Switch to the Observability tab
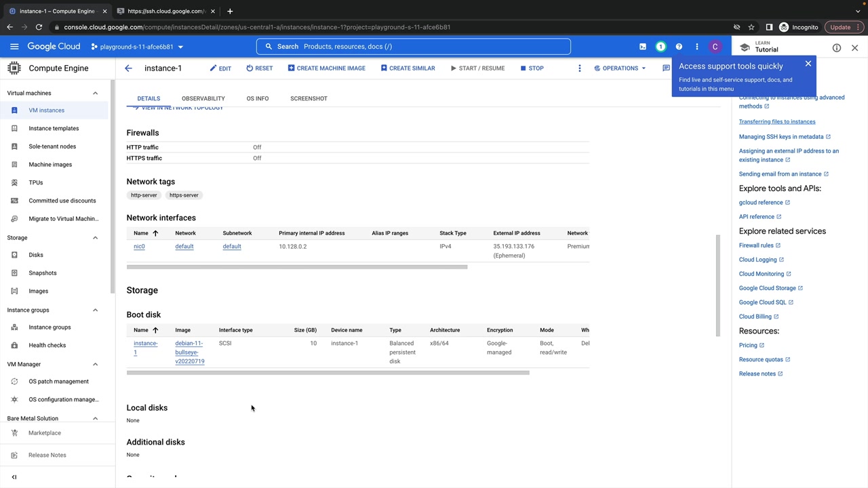 [203, 98]
